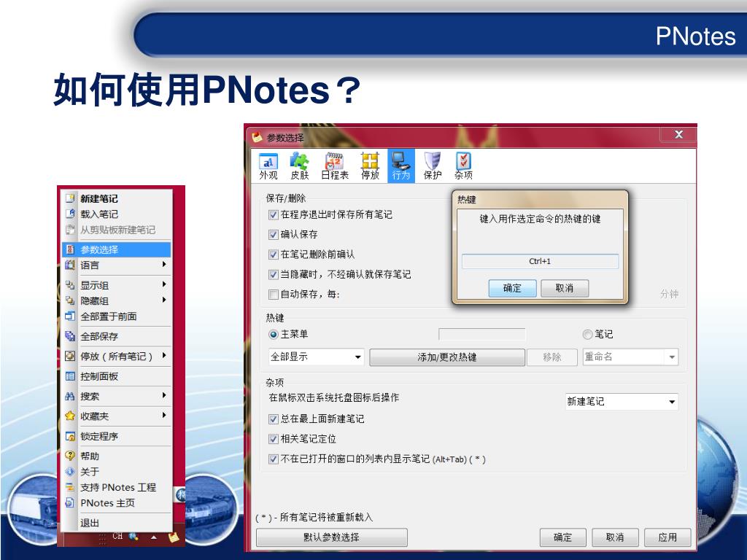
Task: Click the 参数选择 preferences menu icon
Action: tap(70, 249)
